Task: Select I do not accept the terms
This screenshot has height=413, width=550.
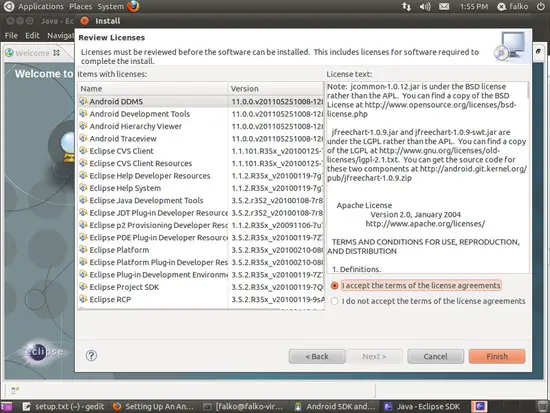Action: pos(428,301)
